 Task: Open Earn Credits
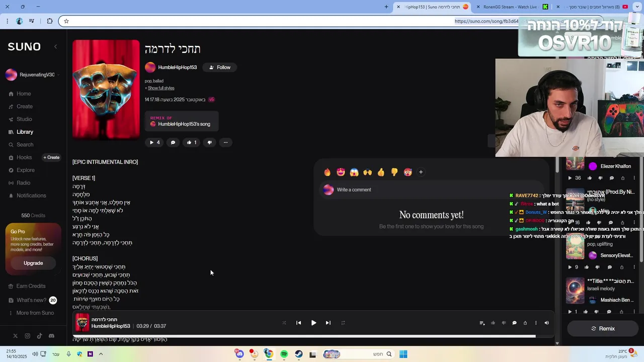[27, 286]
